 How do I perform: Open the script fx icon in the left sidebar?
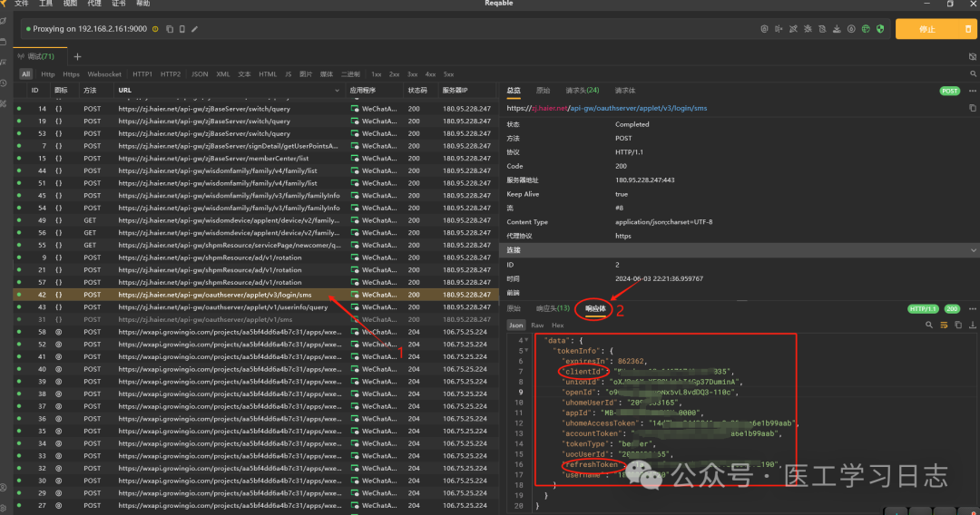click(4, 63)
